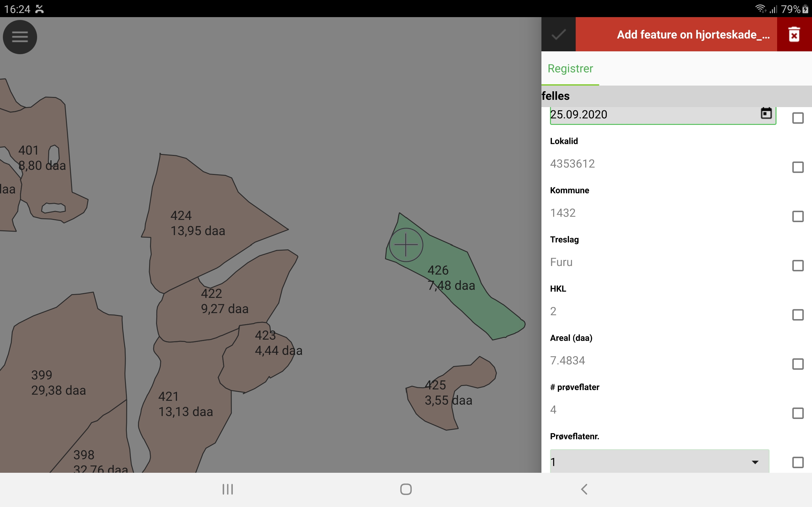Select the date field showing 25.09.2020
This screenshot has width=812, height=507.
pyautogui.click(x=638, y=114)
